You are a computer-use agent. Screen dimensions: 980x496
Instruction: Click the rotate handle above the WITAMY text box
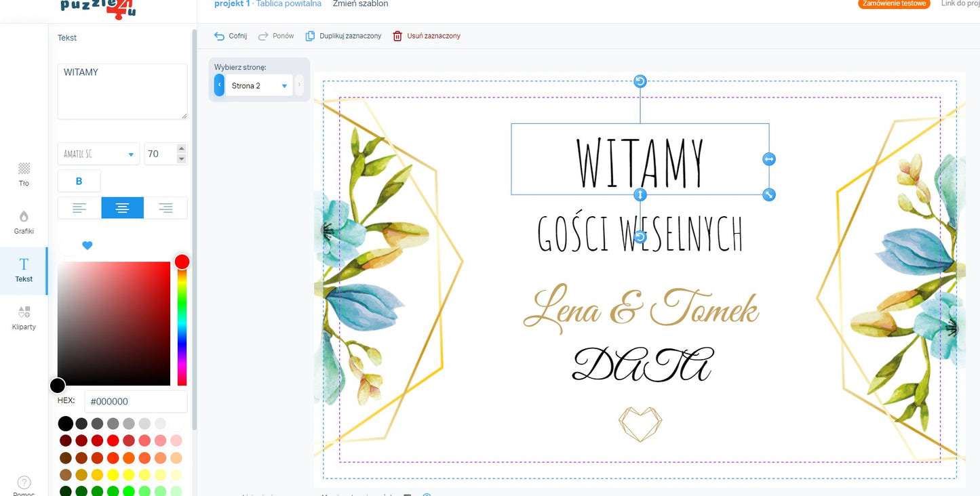(640, 81)
